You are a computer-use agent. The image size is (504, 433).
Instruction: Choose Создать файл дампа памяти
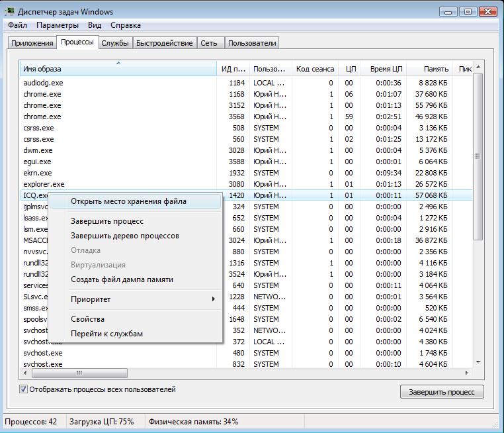coord(122,279)
